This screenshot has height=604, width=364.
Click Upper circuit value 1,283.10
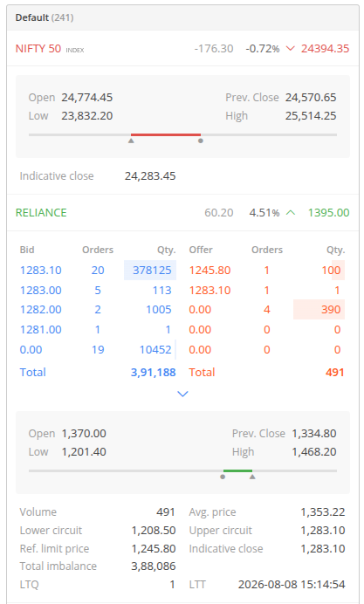coord(323,531)
